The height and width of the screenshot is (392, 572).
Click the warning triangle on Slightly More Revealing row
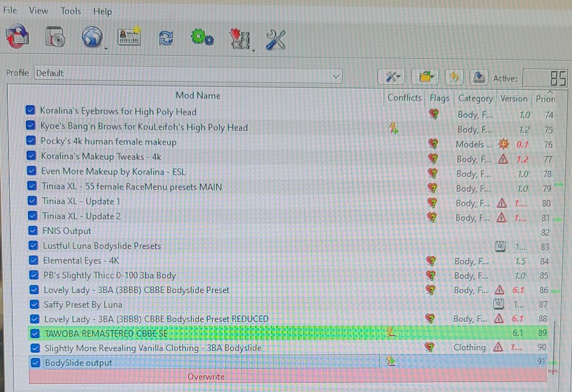pos(498,347)
